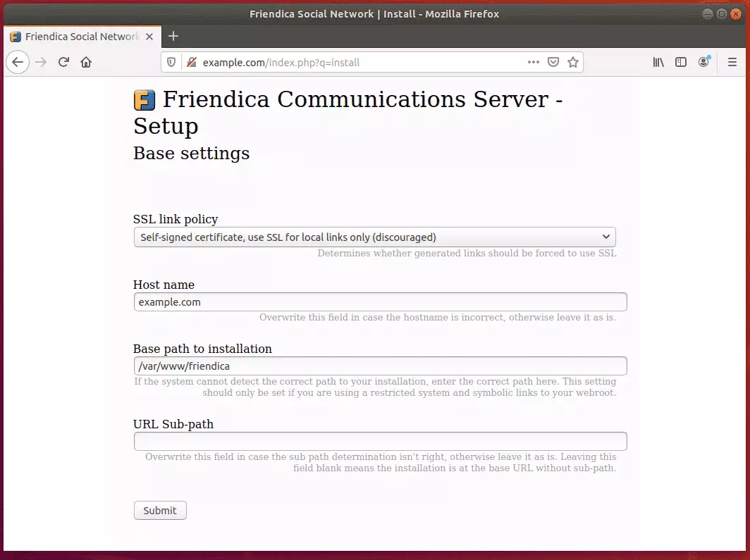Open page actions three-dot menu
Image resolution: width=750 pixels, height=560 pixels.
click(534, 62)
